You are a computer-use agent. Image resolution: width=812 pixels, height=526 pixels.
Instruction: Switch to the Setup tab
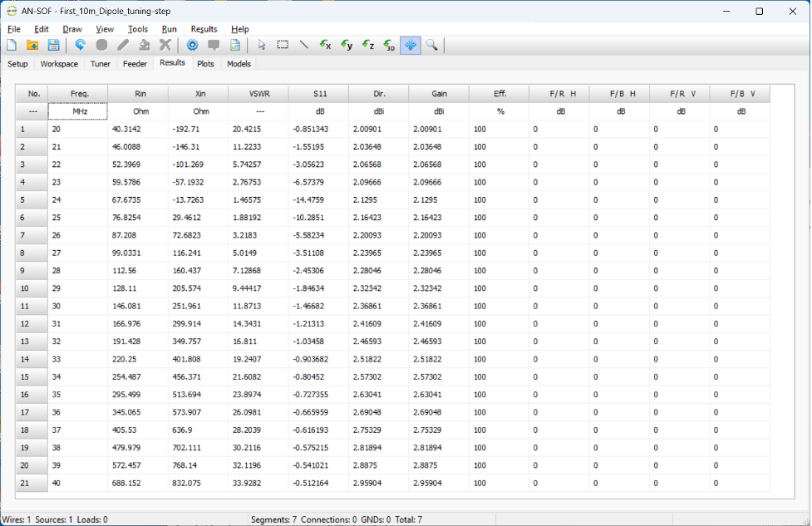tap(17, 64)
